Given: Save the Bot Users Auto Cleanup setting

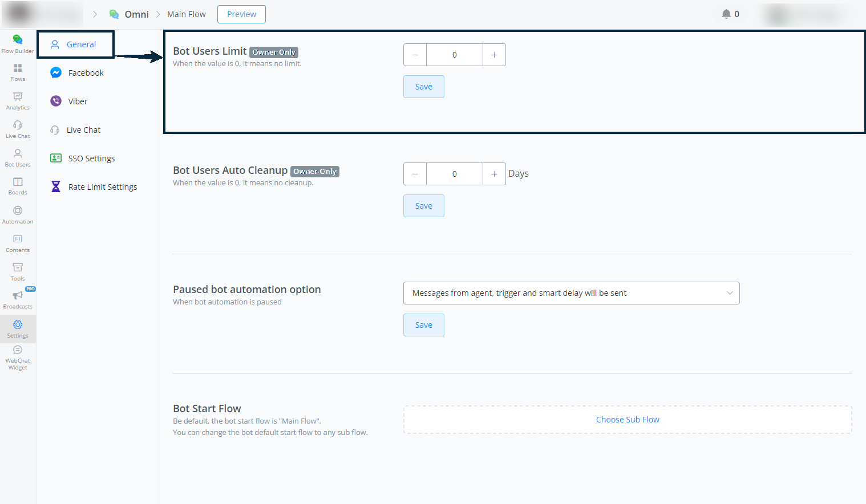Looking at the screenshot, I should pyautogui.click(x=424, y=206).
